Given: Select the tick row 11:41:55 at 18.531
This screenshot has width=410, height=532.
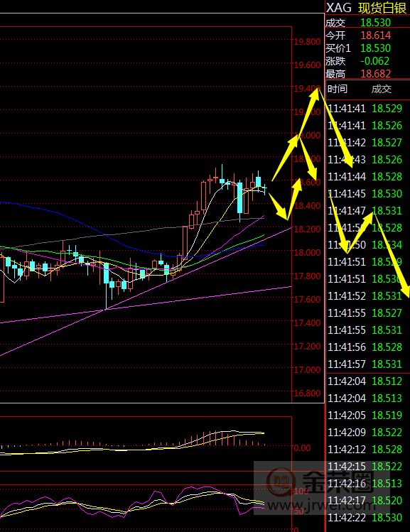Looking at the screenshot, I should click(x=365, y=330).
